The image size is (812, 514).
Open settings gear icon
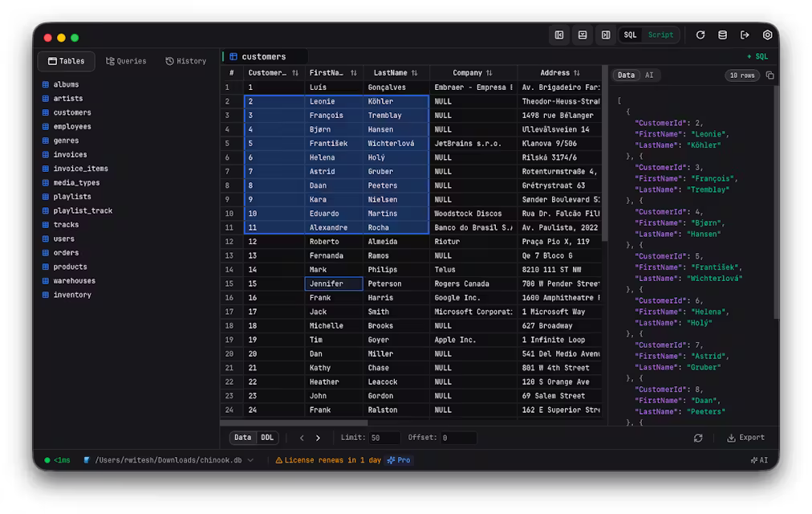(x=767, y=35)
